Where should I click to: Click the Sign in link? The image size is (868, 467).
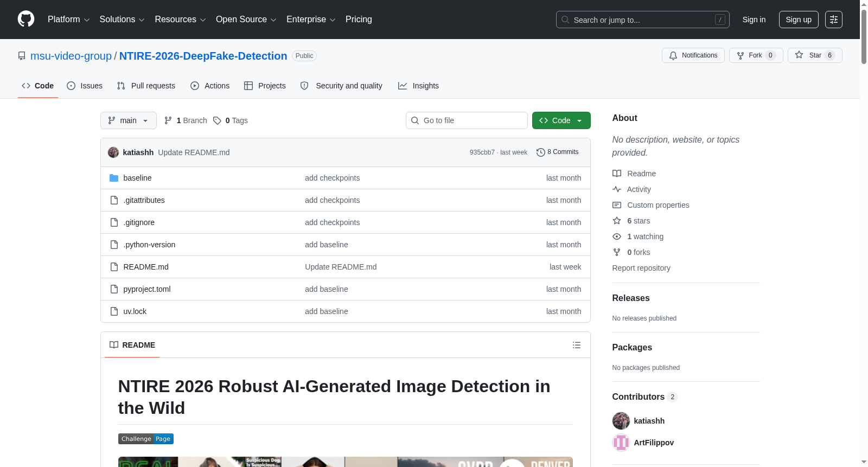[754, 20]
